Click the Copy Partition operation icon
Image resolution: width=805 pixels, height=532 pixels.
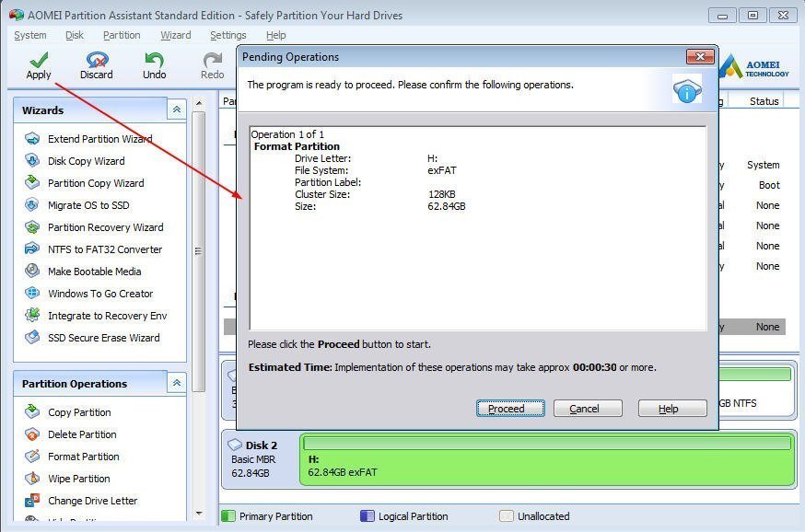(32, 411)
